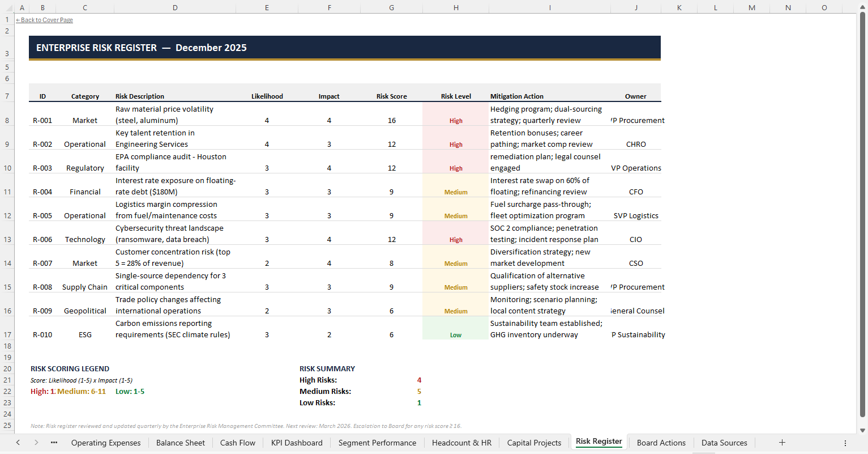
Task: Switch to the Balance Sheet tab
Action: pyautogui.click(x=181, y=442)
